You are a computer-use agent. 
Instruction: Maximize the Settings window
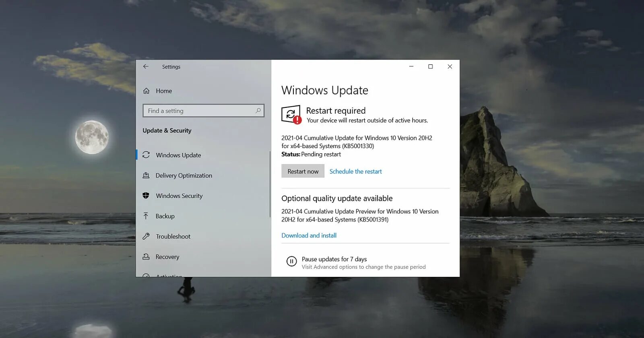(430, 66)
